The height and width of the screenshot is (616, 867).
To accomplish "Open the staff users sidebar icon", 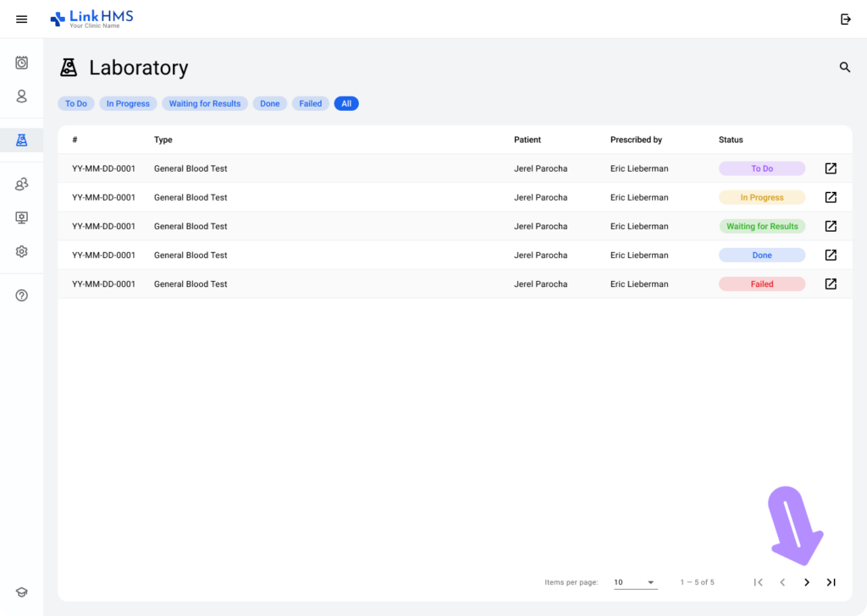I will [x=21, y=184].
